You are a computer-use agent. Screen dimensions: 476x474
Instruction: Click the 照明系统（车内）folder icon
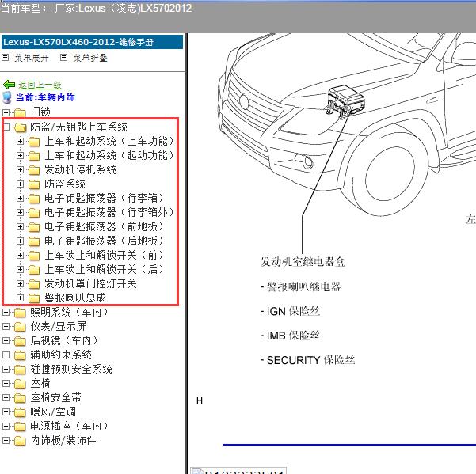coord(20,313)
